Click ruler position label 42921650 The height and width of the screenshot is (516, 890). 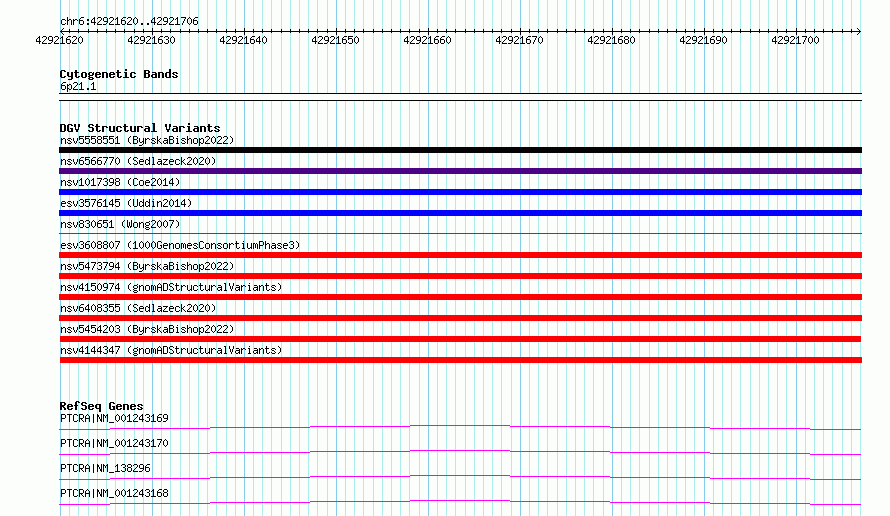coord(335,40)
